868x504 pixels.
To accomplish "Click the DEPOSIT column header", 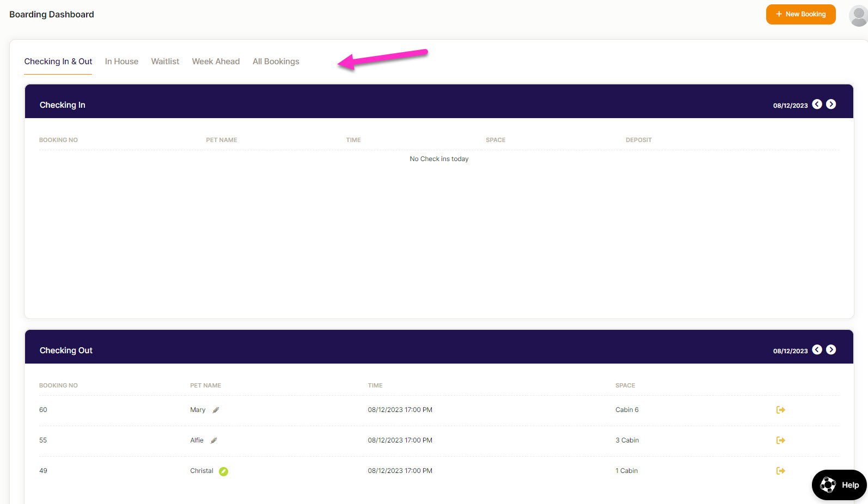I will [639, 140].
